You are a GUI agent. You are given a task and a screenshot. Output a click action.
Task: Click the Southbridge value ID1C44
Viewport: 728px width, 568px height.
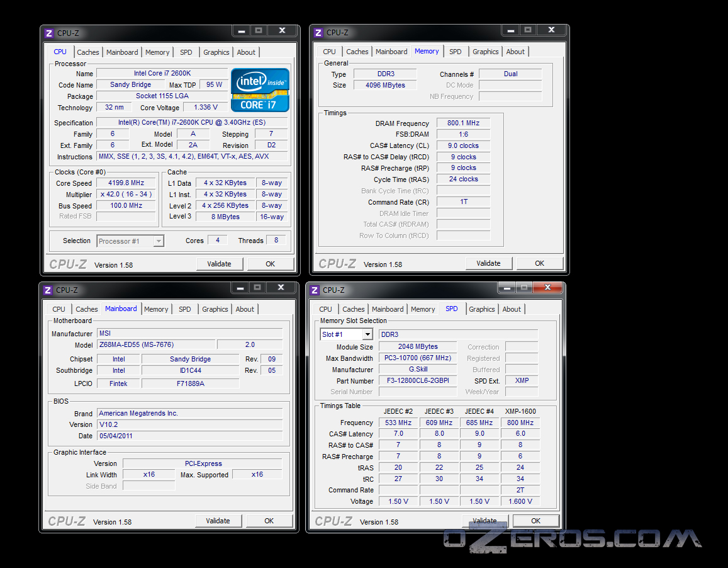tap(191, 370)
